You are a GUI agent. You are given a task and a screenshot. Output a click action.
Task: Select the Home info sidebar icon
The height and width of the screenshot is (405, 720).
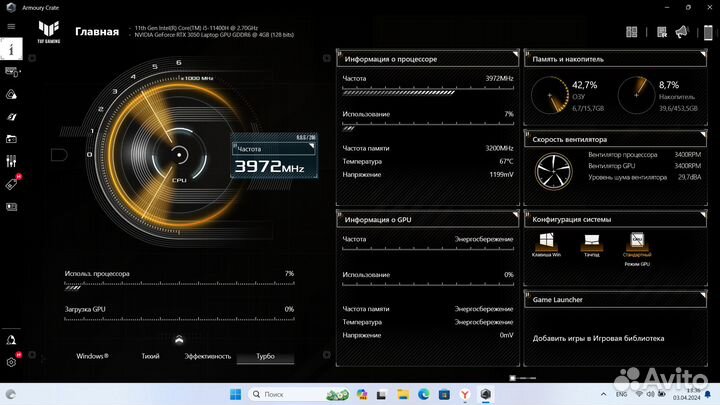[x=11, y=49]
